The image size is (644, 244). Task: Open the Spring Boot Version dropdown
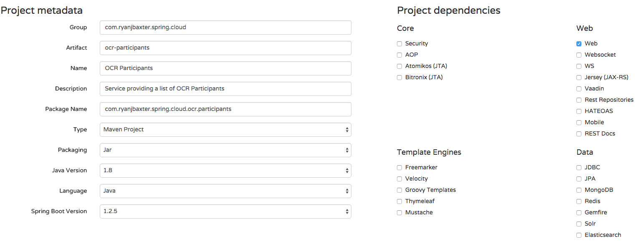(x=225, y=211)
